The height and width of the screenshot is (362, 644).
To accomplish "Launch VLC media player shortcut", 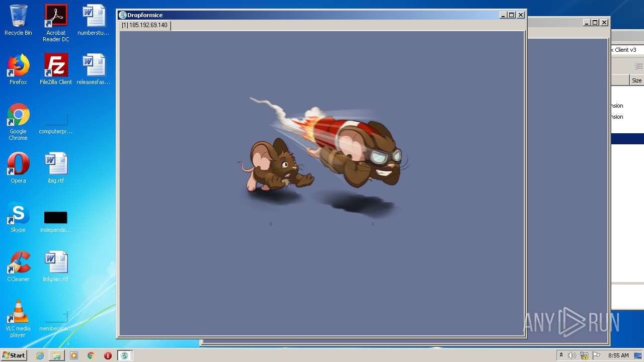I will click(18, 319).
